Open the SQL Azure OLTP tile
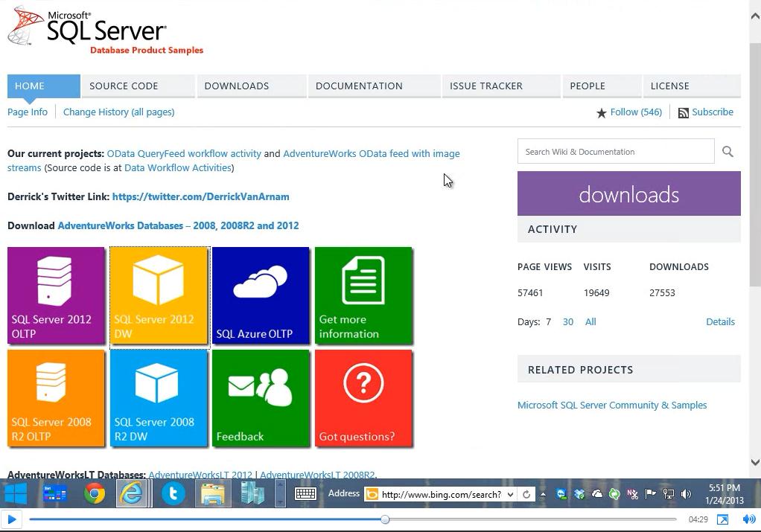The height and width of the screenshot is (532, 761). (x=261, y=295)
